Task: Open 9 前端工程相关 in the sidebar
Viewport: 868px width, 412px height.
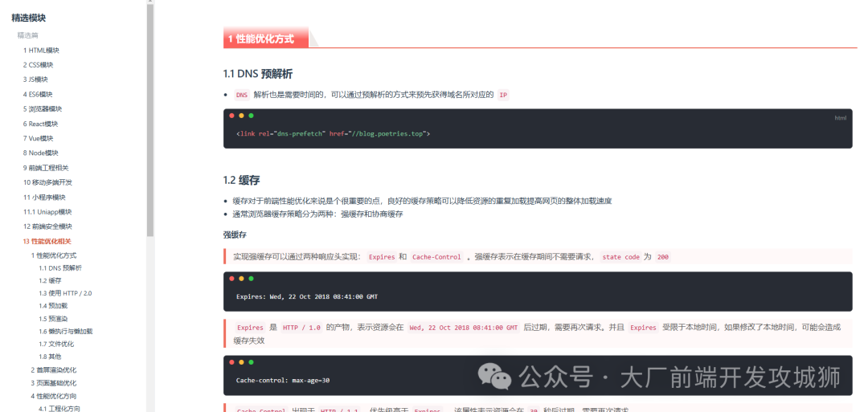Action: pyautogui.click(x=46, y=168)
